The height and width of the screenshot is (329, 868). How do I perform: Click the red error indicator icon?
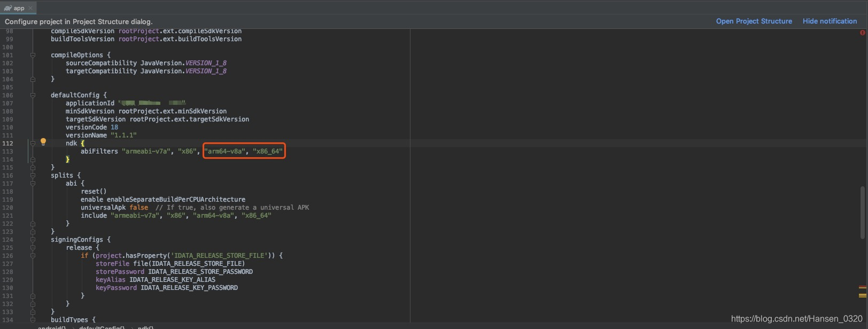click(x=862, y=33)
